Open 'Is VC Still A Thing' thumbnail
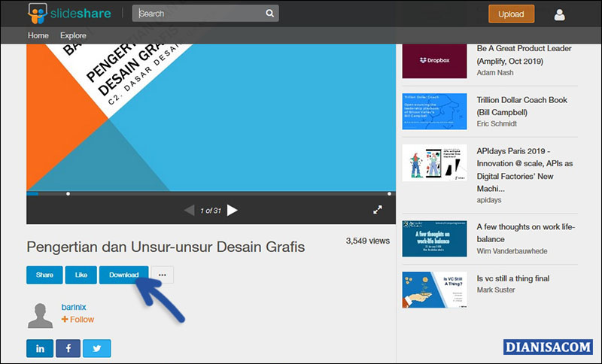This screenshot has width=602, height=364. tap(435, 290)
